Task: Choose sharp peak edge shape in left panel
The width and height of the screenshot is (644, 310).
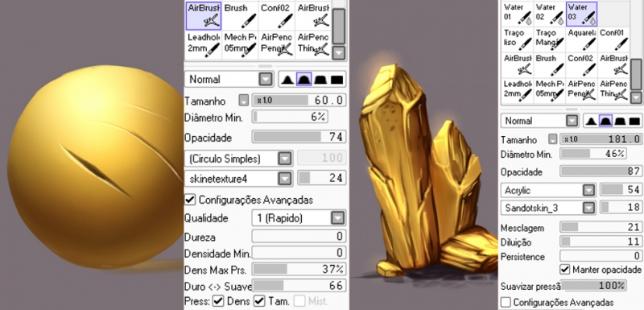Action: coord(287,79)
